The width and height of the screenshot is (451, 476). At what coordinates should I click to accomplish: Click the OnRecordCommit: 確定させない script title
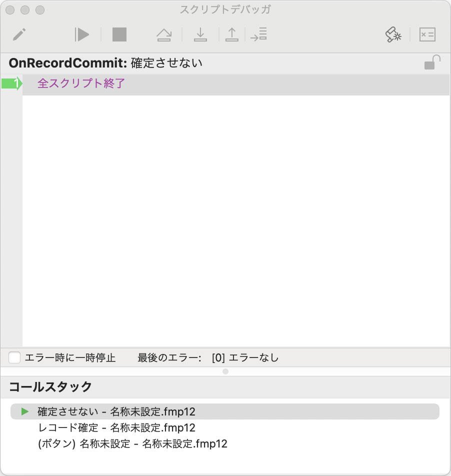tap(105, 63)
